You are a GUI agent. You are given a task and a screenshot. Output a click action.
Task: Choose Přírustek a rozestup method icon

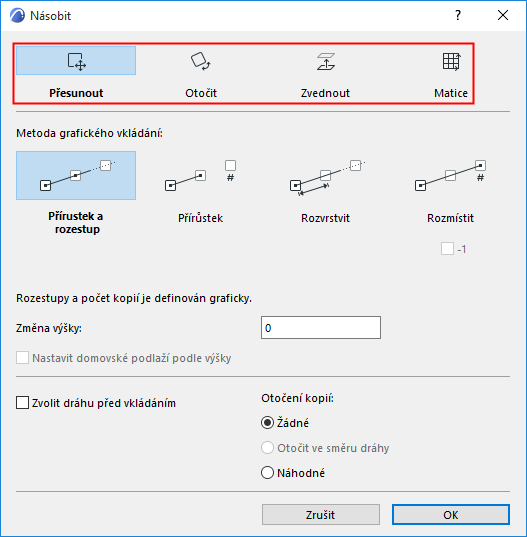pos(76,175)
